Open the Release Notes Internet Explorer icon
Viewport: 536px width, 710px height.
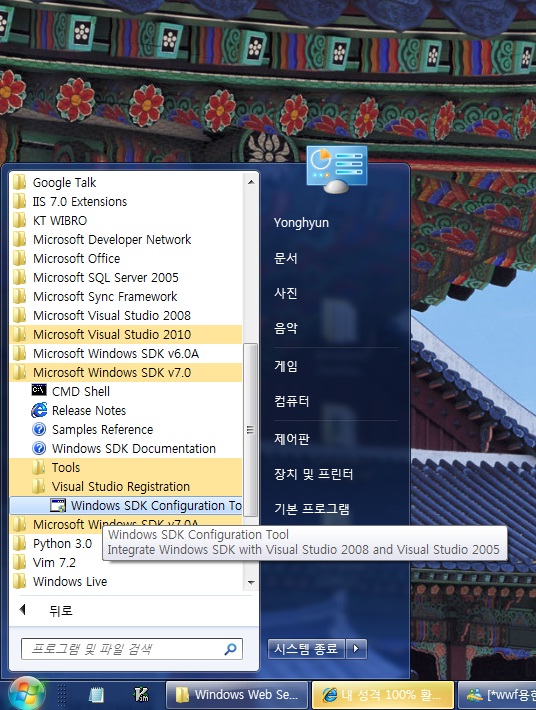[x=39, y=410]
